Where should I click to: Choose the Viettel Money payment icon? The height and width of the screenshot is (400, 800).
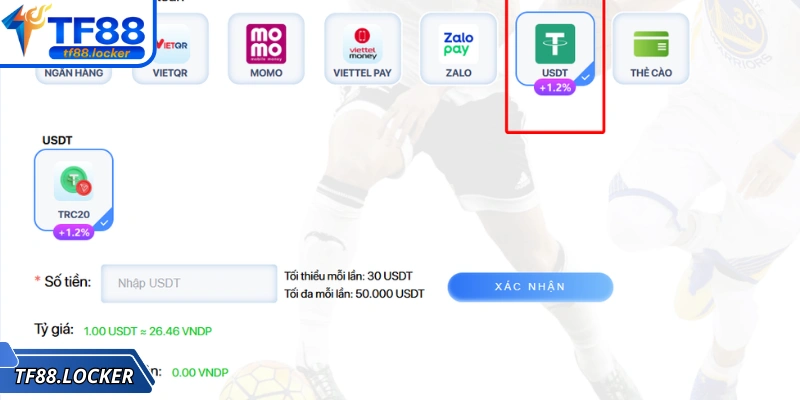click(362, 44)
